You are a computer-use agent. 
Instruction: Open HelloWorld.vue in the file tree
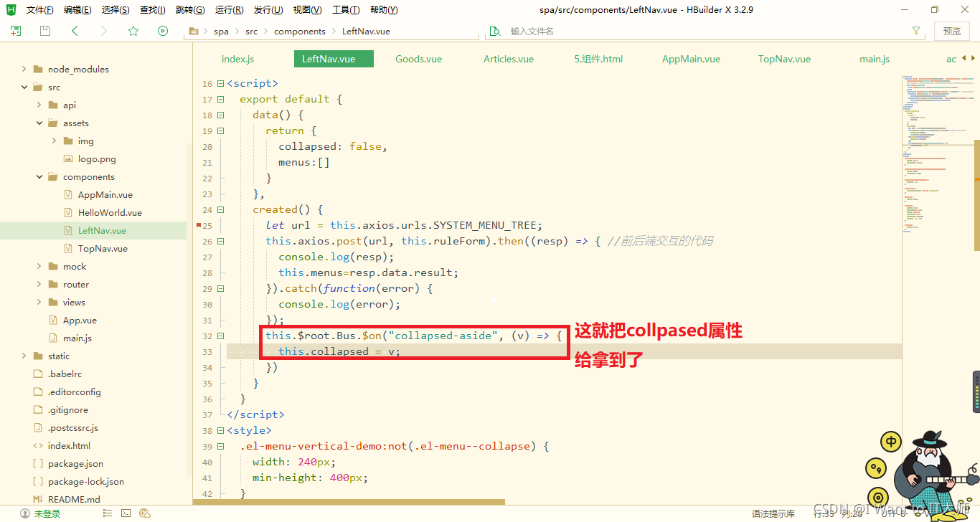tap(110, 213)
